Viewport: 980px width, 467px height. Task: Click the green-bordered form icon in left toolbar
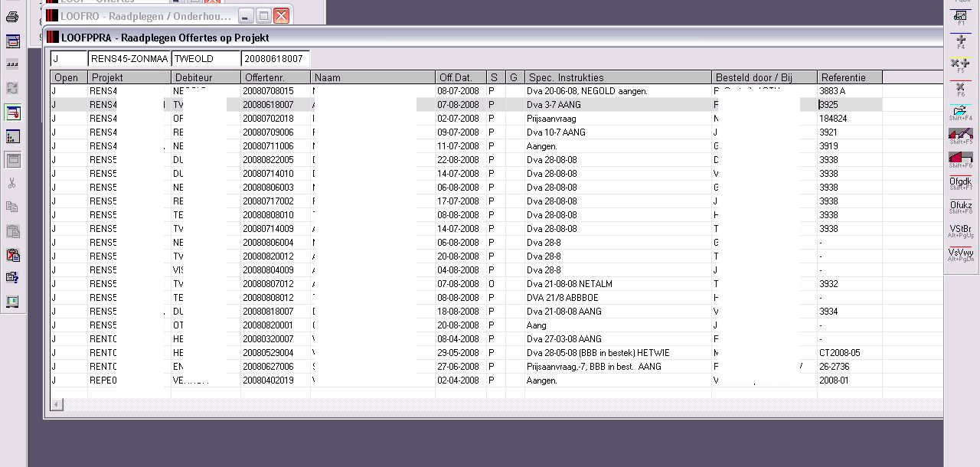pyautogui.click(x=12, y=113)
